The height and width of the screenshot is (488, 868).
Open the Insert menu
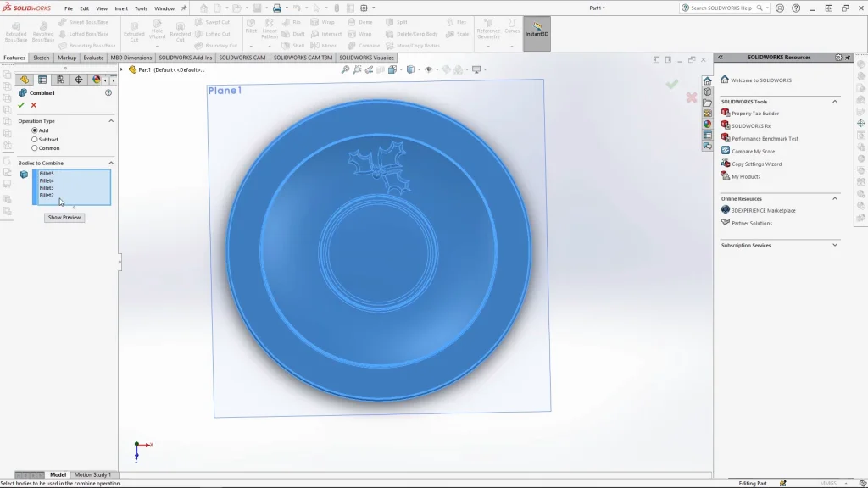(121, 8)
